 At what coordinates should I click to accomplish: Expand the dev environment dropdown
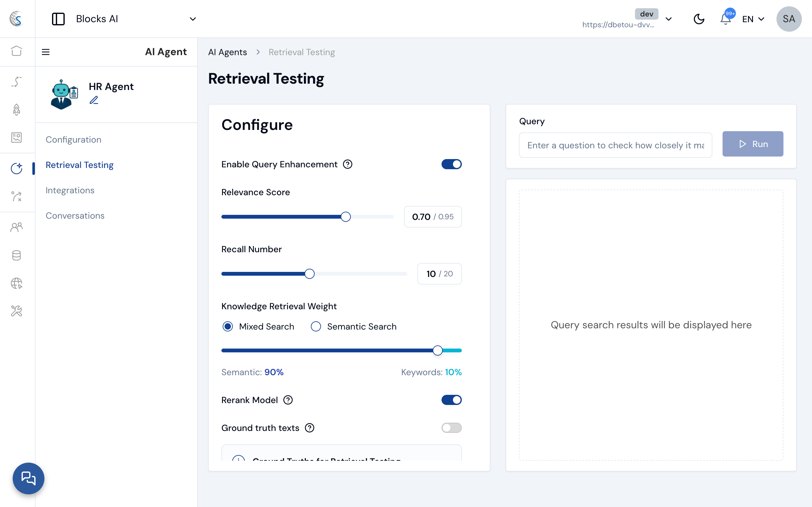(x=669, y=19)
